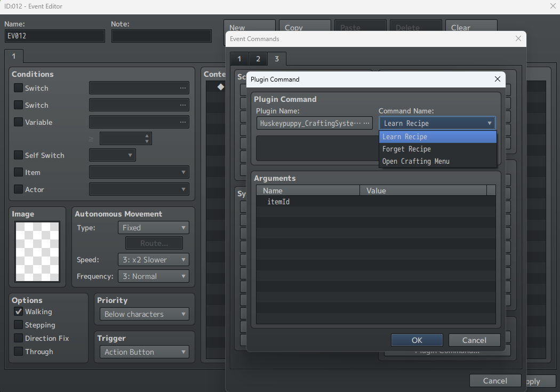The image size is (560, 392).
Task: Open Variable condition selector ellipsis
Action: [x=183, y=122]
